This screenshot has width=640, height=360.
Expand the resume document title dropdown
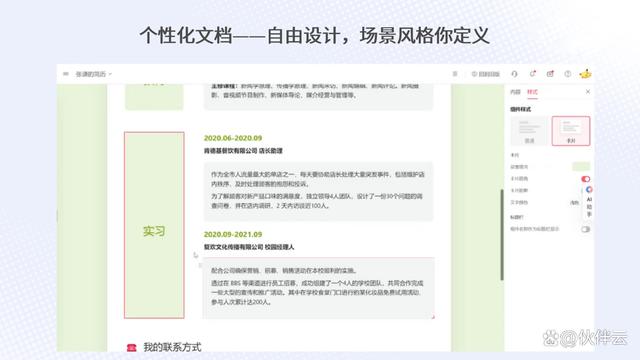click(93, 74)
